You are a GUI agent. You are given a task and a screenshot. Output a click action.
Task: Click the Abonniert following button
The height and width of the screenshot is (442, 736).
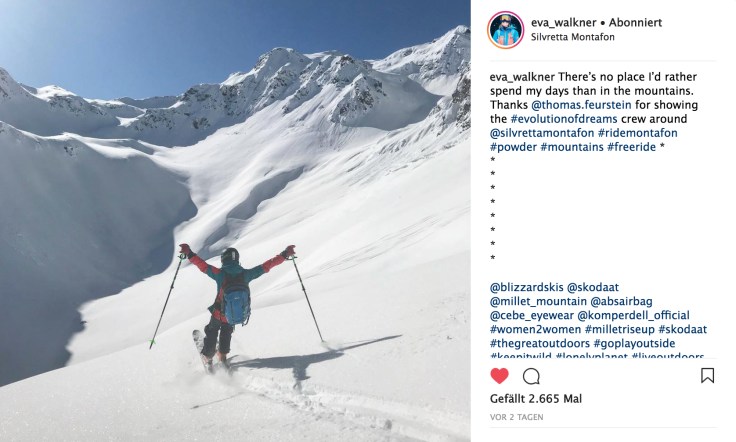click(x=635, y=23)
